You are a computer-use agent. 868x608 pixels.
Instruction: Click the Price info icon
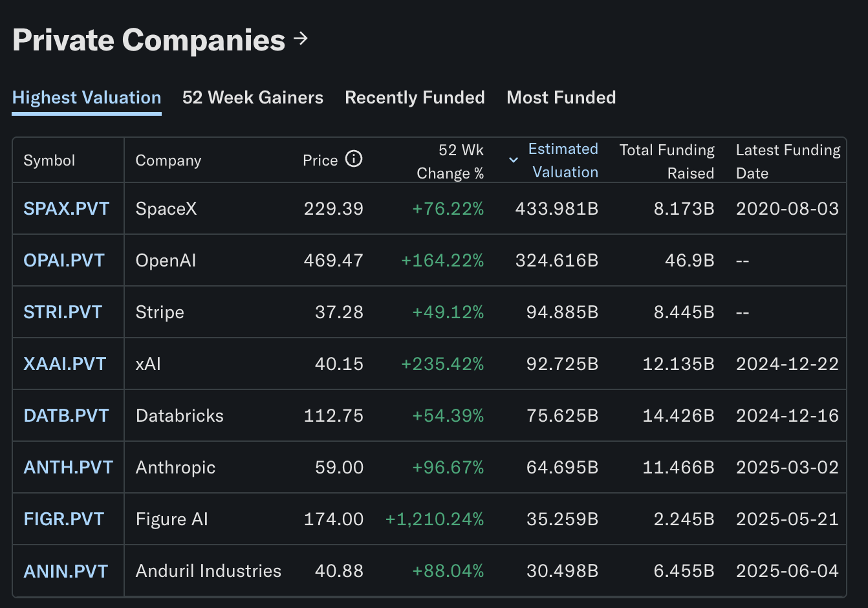pos(354,158)
